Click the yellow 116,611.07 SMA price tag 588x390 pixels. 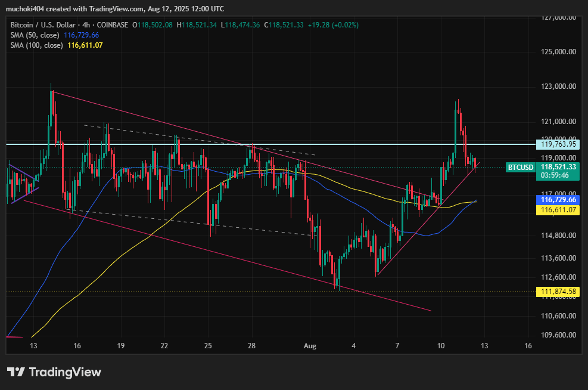[558, 210]
